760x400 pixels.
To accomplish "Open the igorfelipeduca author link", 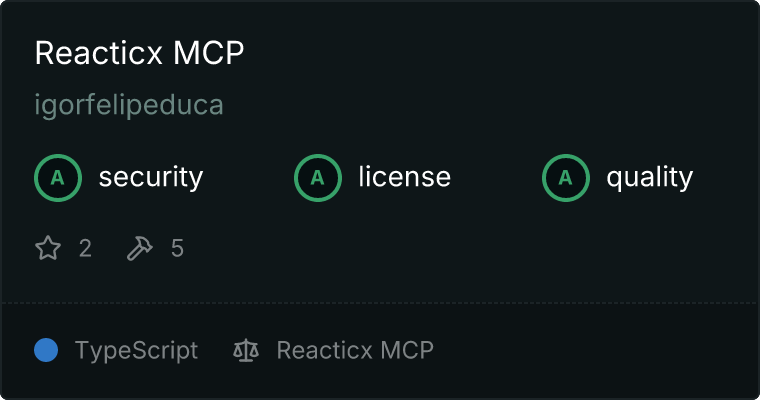I will tap(129, 105).
